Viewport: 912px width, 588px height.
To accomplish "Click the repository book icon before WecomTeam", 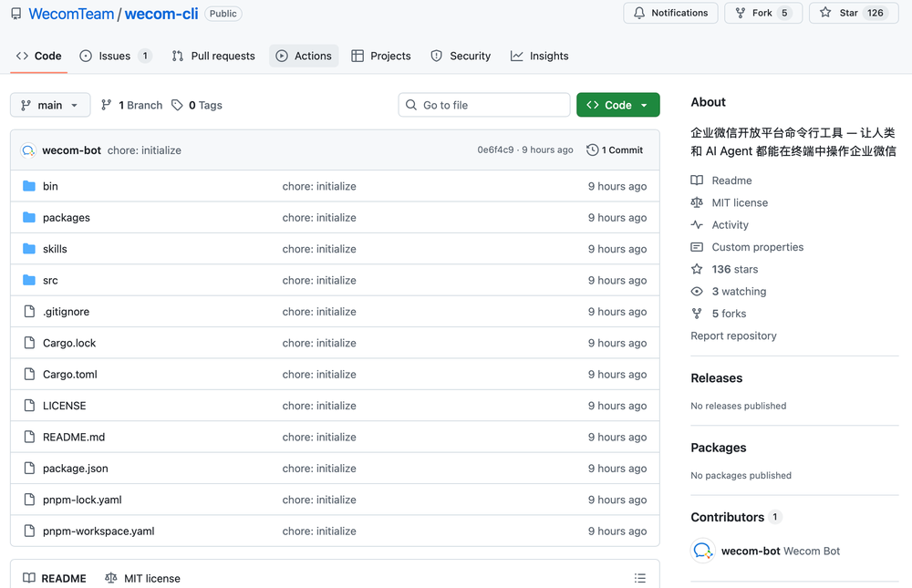I will click(15, 13).
